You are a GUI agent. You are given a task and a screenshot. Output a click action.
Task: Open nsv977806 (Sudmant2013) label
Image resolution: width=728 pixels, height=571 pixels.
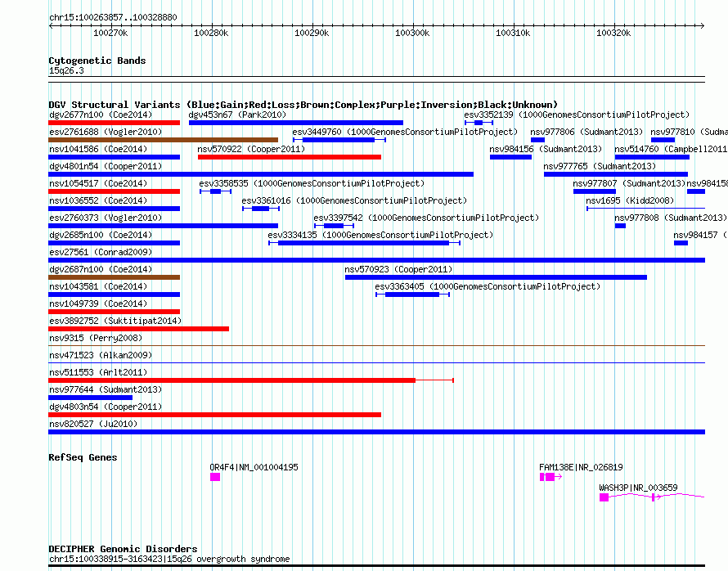(x=586, y=132)
